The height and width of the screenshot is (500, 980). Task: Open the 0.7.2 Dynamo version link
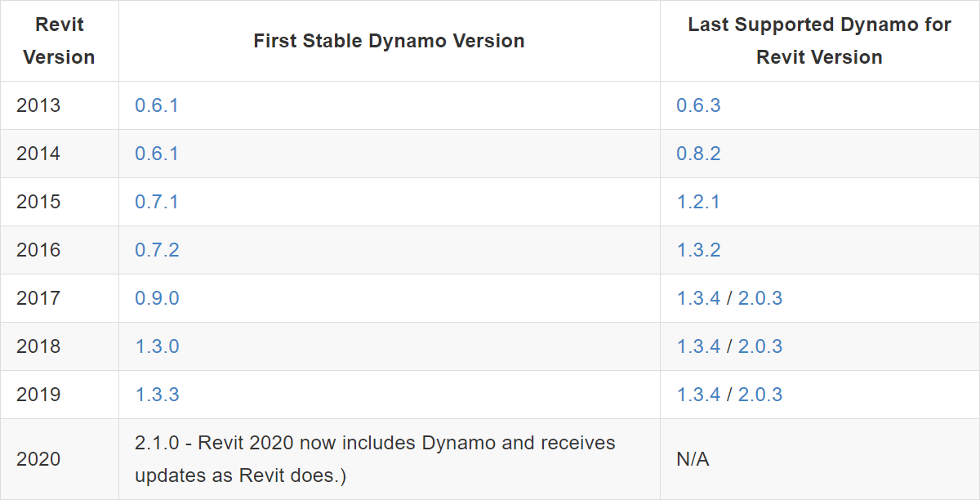(x=157, y=250)
